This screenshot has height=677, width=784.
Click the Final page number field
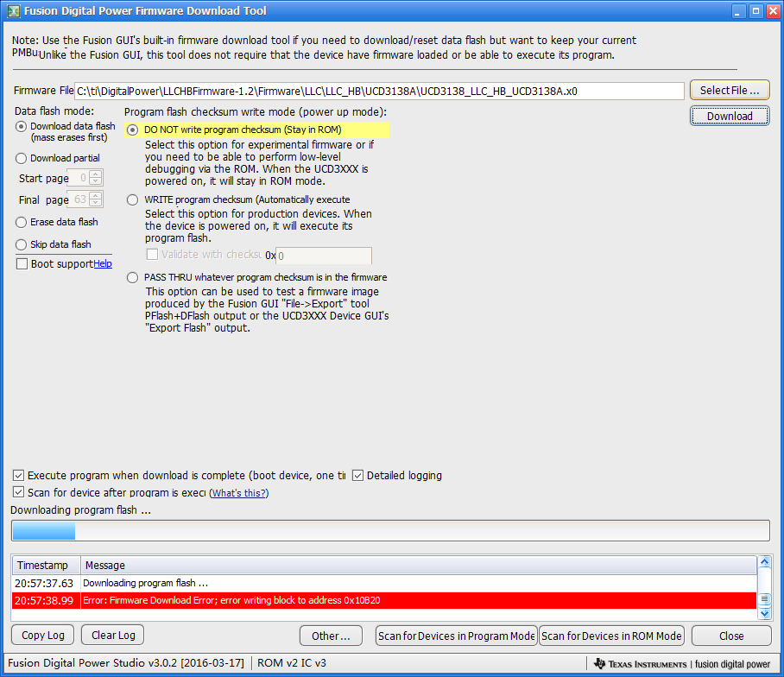[x=78, y=199]
